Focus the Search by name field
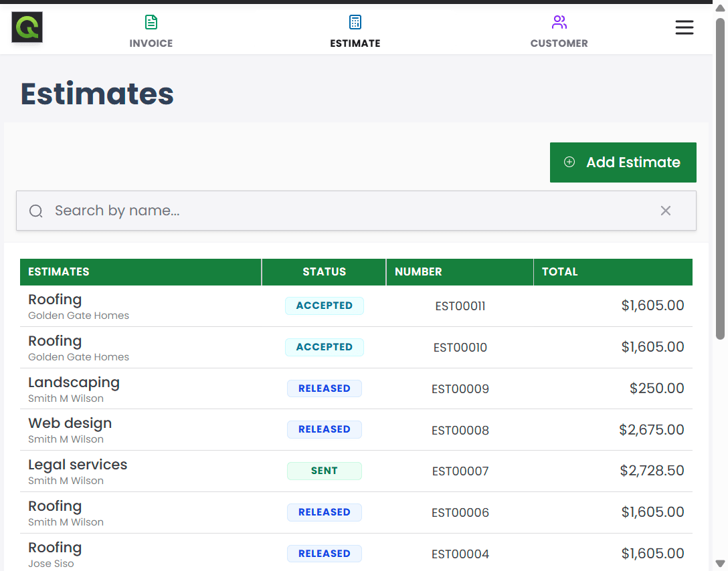Image resolution: width=728 pixels, height=571 pixels. (x=356, y=211)
